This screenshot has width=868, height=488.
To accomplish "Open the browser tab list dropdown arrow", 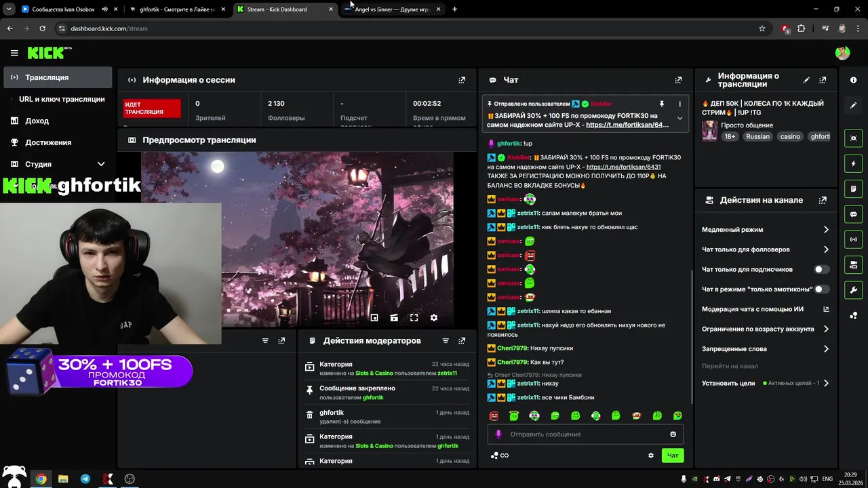I will [x=9, y=9].
